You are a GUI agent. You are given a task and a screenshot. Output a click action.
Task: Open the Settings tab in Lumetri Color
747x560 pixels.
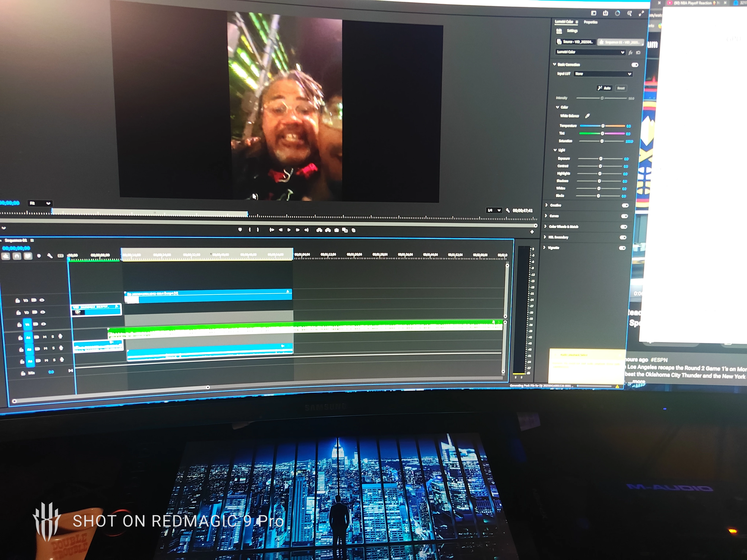[572, 31]
